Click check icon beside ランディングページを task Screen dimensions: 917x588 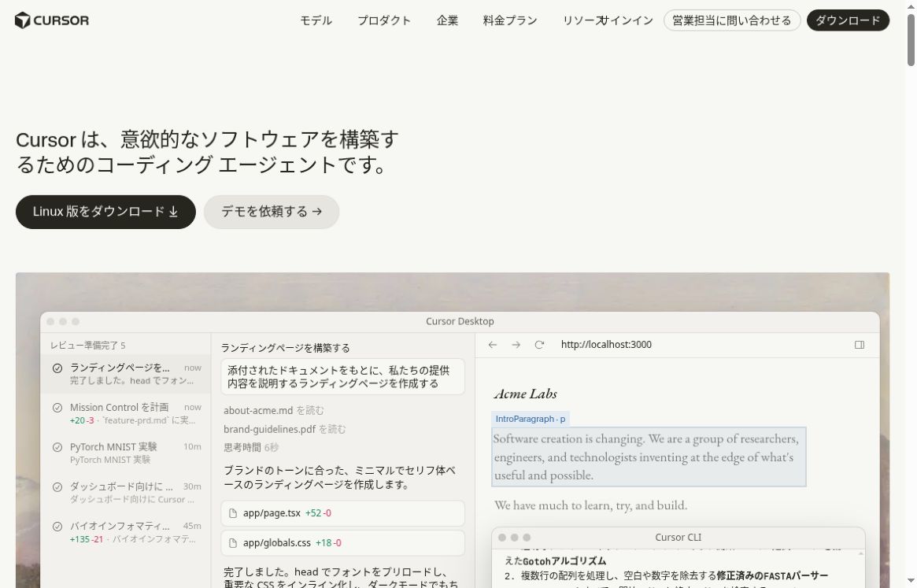pos(57,368)
